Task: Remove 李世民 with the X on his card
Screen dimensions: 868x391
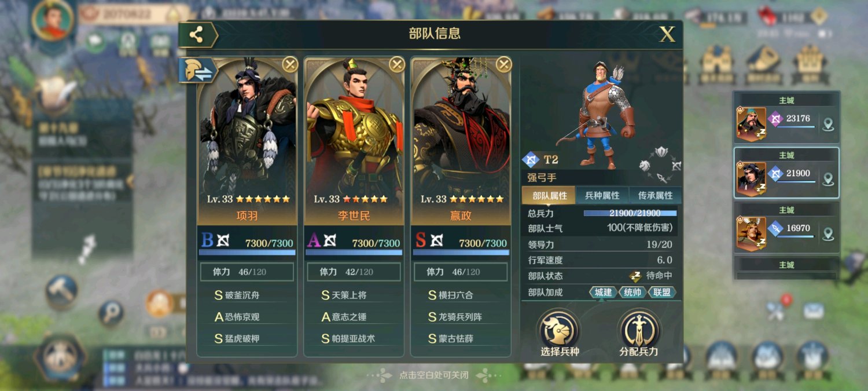Action: coord(397,64)
